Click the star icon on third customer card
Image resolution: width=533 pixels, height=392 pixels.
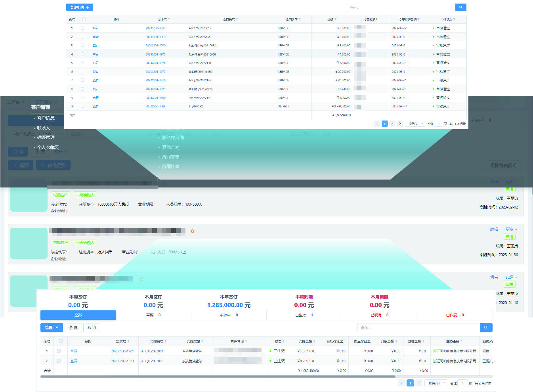tap(142, 279)
